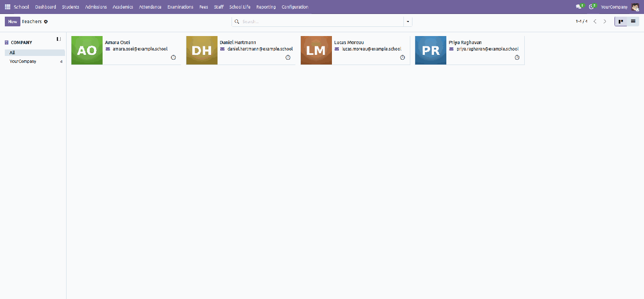Switch to list view

[633, 22]
